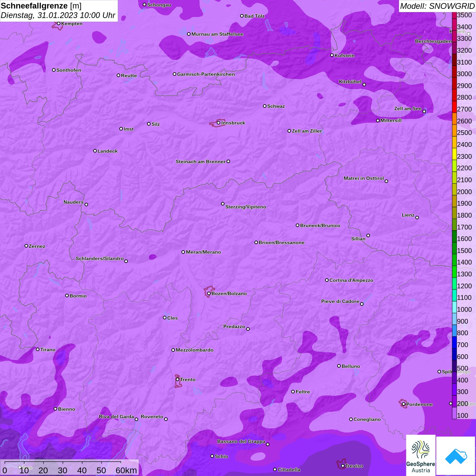Click the Pordenone city marker
Image resolution: width=476 pixels, height=476 pixels.
click(404, 404)
